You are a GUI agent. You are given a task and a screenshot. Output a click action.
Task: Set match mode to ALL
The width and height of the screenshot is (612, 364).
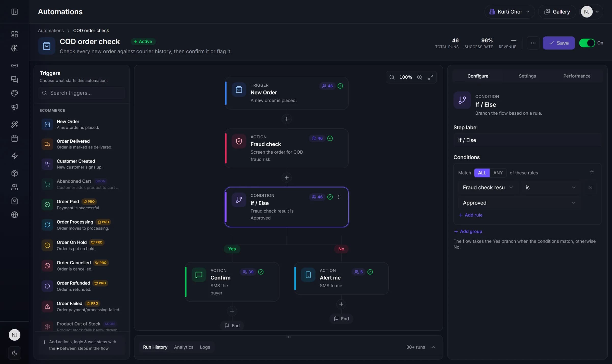pos(482,173)
